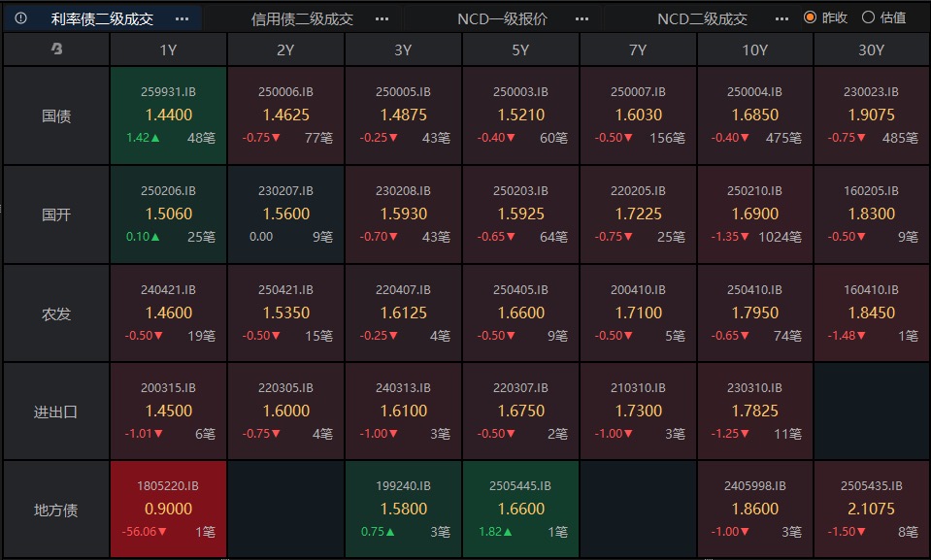The height and width of the screenshot is (560, 931).
Task: Open more options beside NCD一级报价 tab
Action: click(582, 19)
